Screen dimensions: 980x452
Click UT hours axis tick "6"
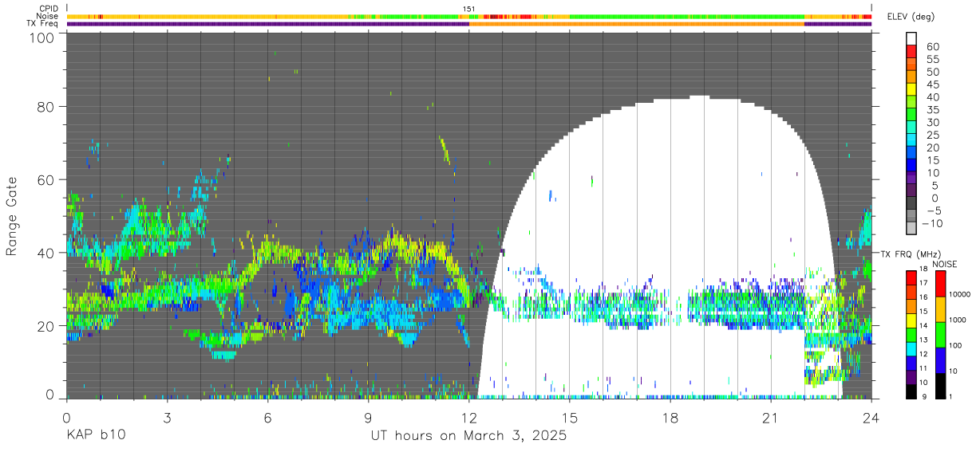[x=267, y=418]
